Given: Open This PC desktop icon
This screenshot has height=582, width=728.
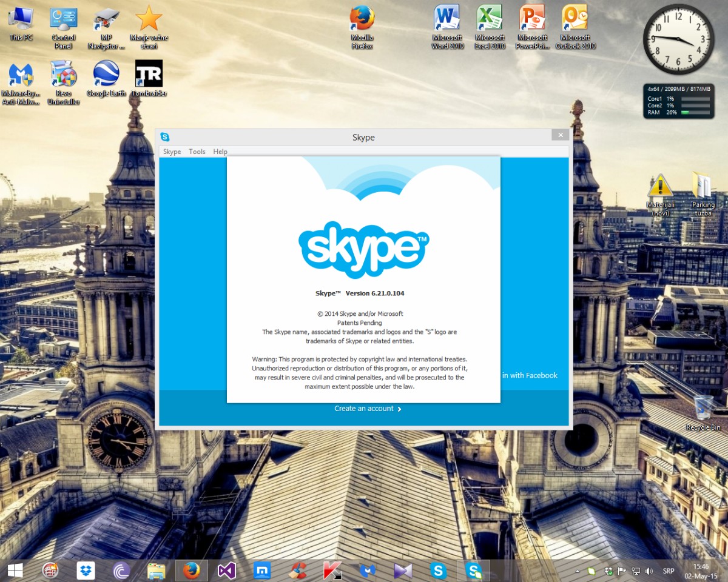Looking at the screenshot, I should pyautogui.click(x=21, y=24).
